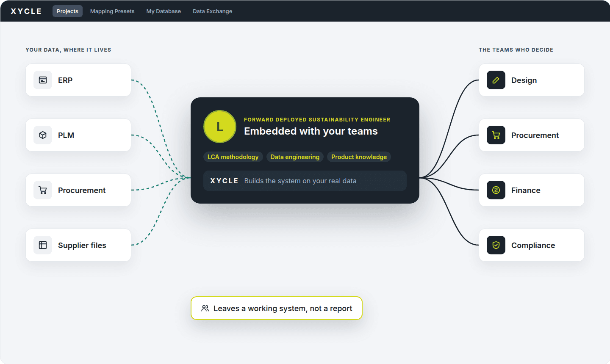Click the people icon in the bottom callout
This screenshot has width=610, height=364.
(x=205, y=308)
